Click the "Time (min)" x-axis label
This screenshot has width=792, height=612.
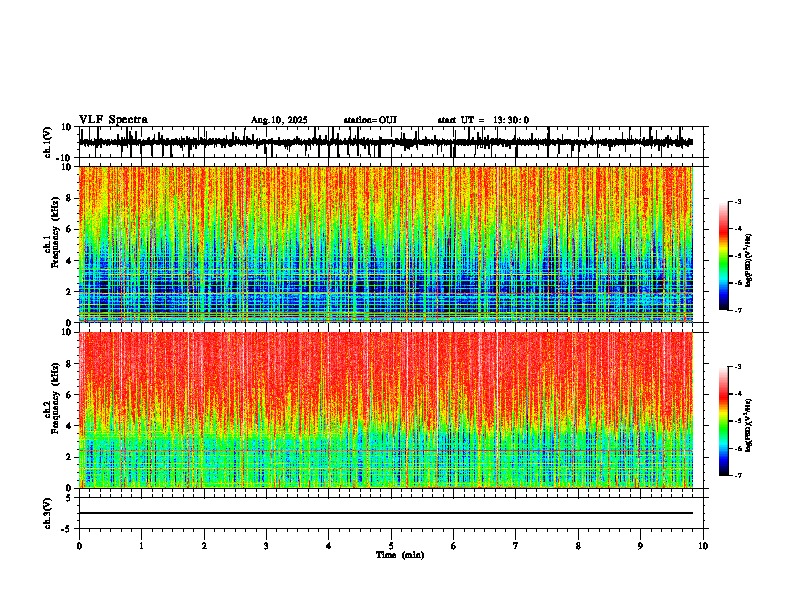click(x=400, y=555)
